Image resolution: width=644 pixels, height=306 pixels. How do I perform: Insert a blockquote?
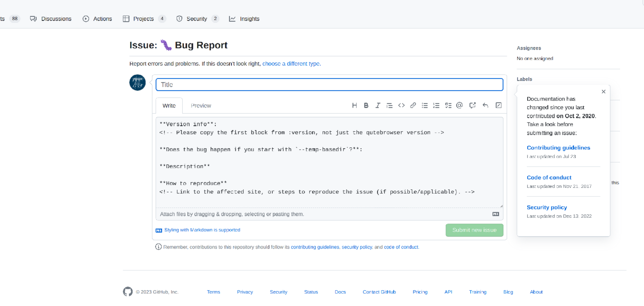tap(390, 105)
